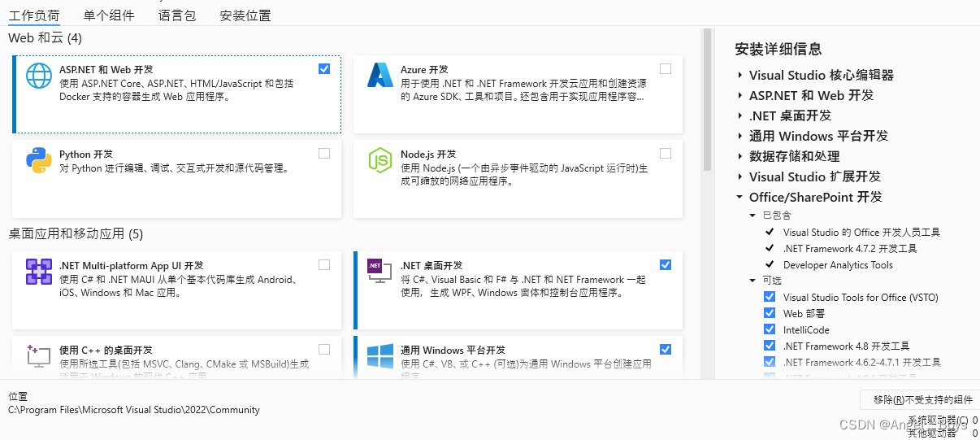The height and width of the screenshot is (440, 980).
Task: Check the .NET Multi-platform App UI checkbox
Action: [x=324, y=264]
